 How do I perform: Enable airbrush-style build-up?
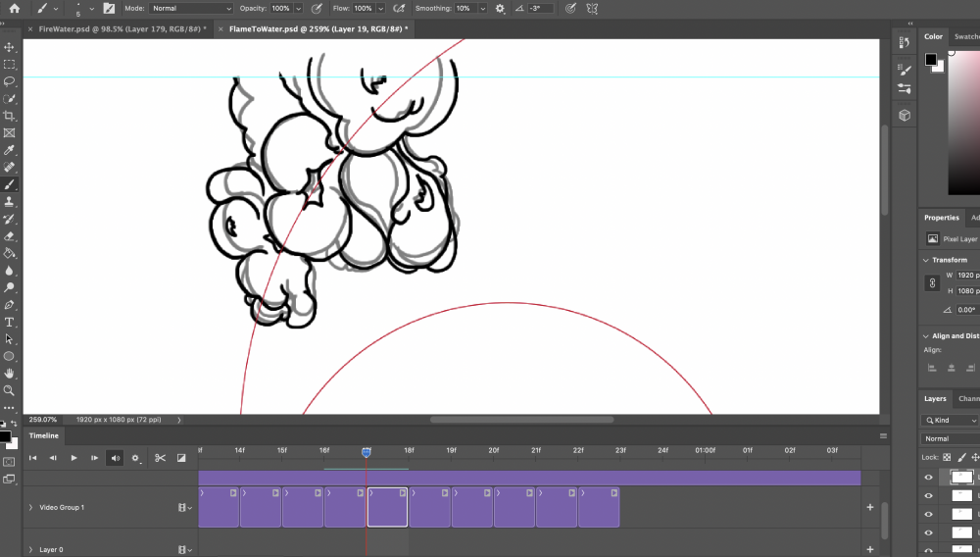point(399,8)
